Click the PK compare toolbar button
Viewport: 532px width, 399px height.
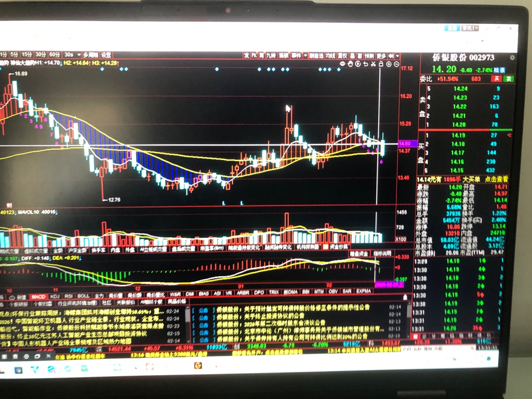click(x=254, y=56)
